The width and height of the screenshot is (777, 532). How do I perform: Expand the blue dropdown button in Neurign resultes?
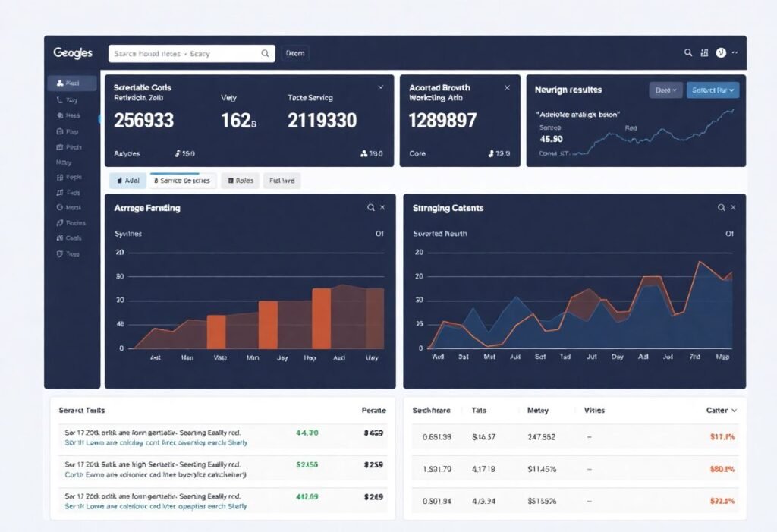(x=713, y=90)
